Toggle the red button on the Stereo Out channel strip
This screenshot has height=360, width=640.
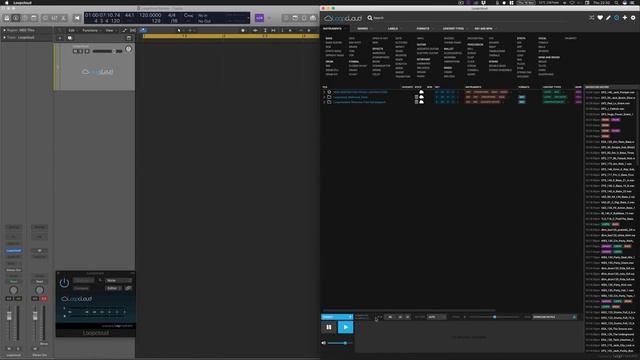pyautogui.click(x=44, y=299)
